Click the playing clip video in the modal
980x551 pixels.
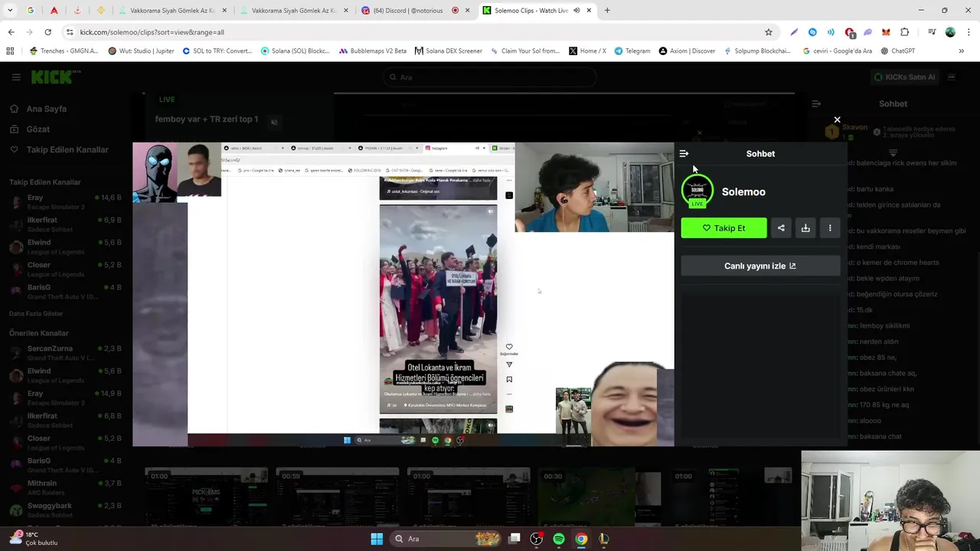(403, 295)
